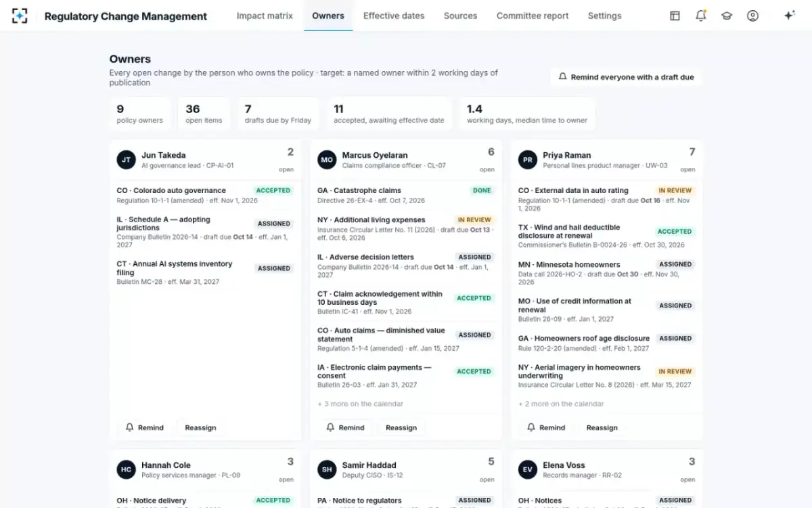Show 2 more on the calendar
Screen dimensions: 812x508
562,404
